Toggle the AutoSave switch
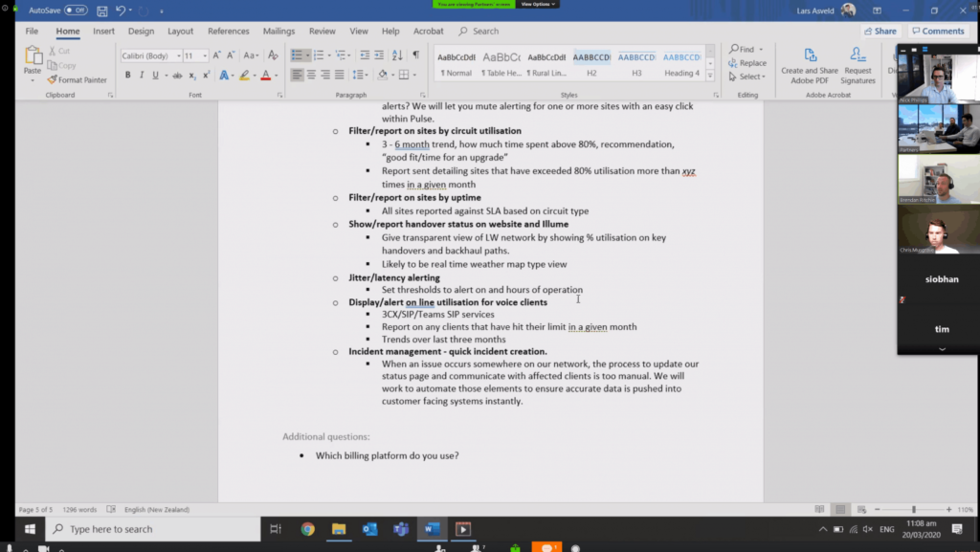The height and width of the screenshot is (552, 980). [x=76, y=11]
